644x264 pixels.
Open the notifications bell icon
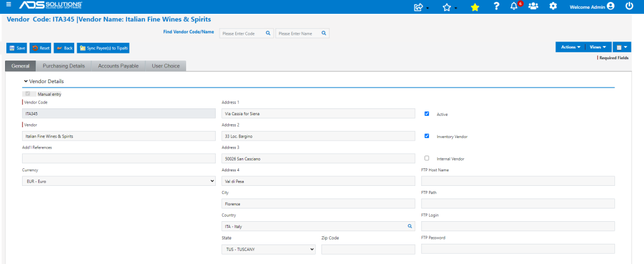514,6
